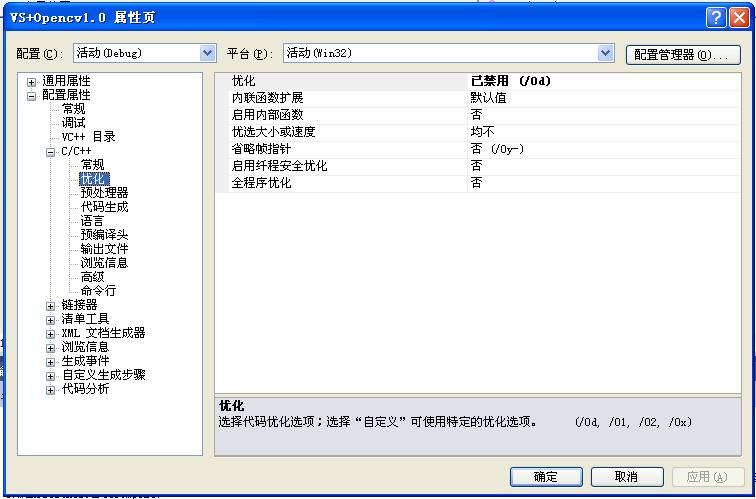Click 否 value for 启用内部函数
Screen dimensions: 756x499
pos(604,115)
